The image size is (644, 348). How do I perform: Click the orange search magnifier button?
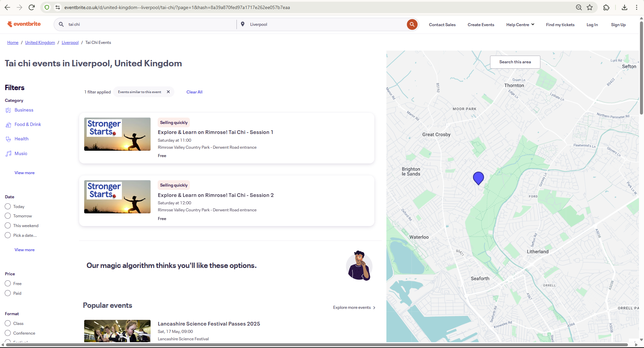[x=412, y=24]
